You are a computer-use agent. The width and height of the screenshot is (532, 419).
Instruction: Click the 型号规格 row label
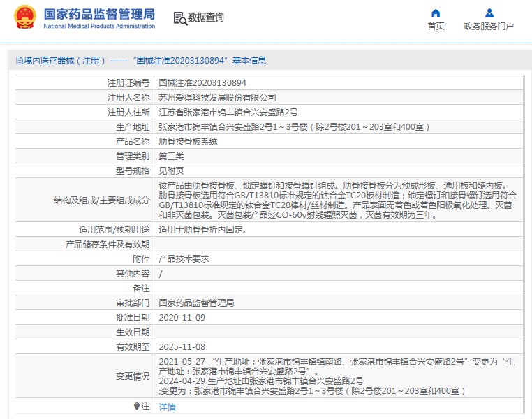pos(133,170)
